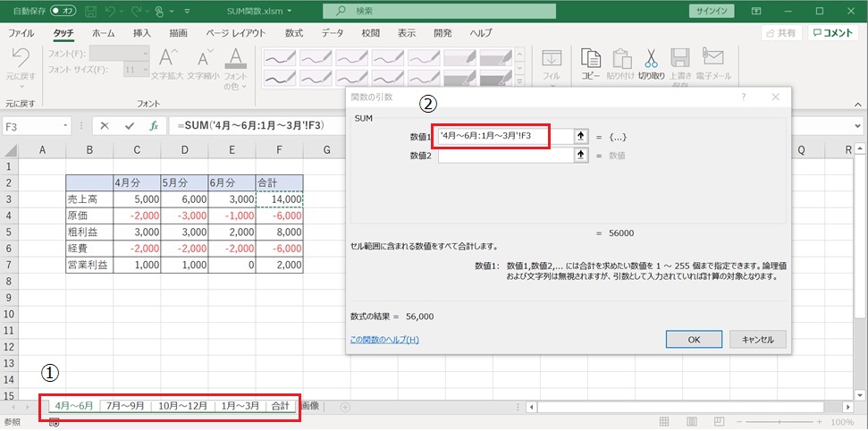Click the キャンセル (Cancel) button
The image size is (868, 431).
pos(757,339)
